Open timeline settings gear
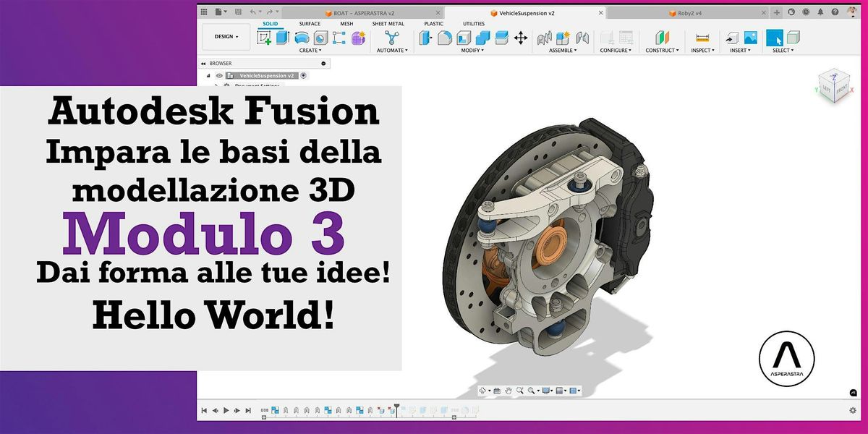Viewport: 868px width, 434px height. [852, 410]
